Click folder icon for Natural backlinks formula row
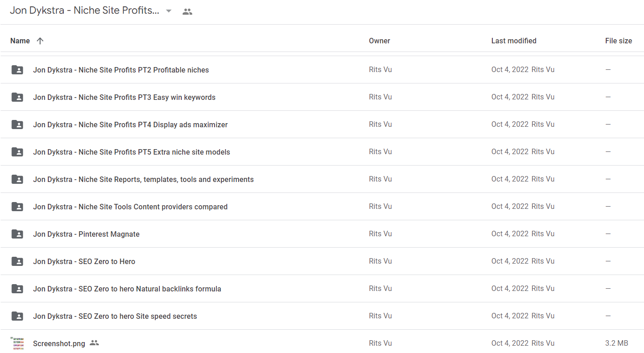Viewport: 644px width, 353px height. [x=17, y=289]
